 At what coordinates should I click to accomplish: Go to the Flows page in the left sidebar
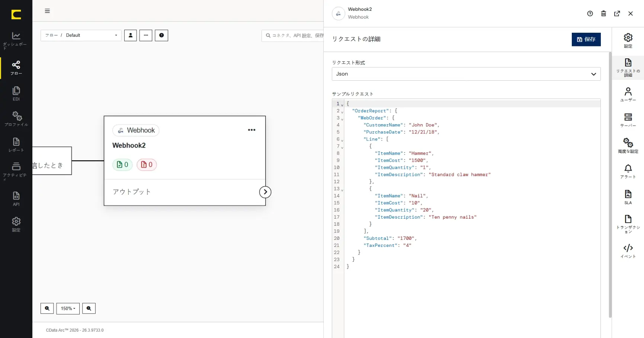tap(16, 68)
